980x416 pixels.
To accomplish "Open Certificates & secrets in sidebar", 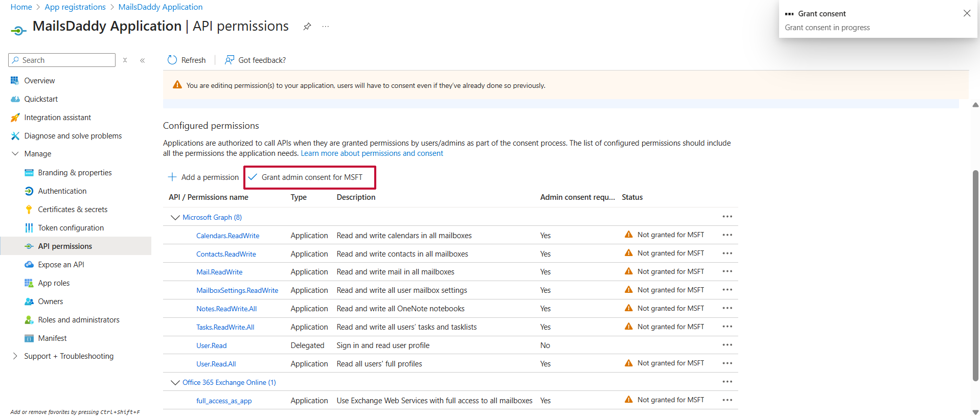I will pyautogui.click(x=73, y=210).
